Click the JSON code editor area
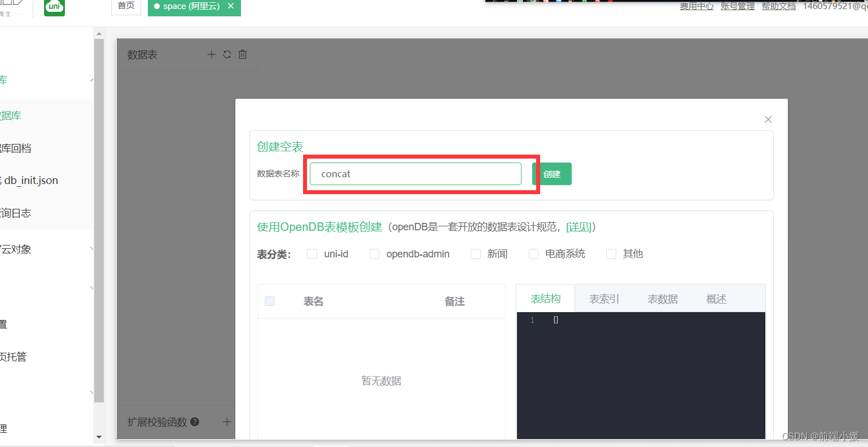This screenshot has height=447, width=868. [x=641, y=375]
